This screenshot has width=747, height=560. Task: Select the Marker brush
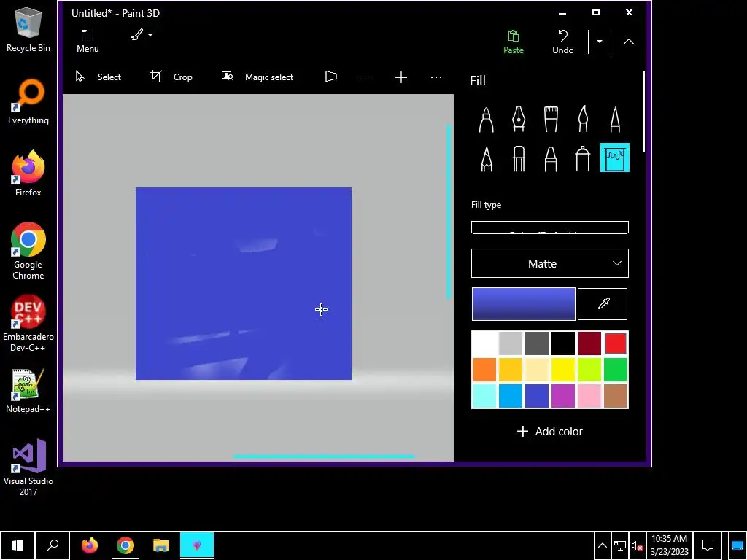click(487, 119)
